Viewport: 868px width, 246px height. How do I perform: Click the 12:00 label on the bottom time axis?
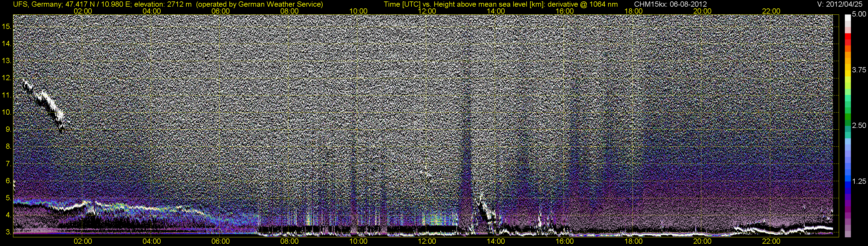(427, 241)
